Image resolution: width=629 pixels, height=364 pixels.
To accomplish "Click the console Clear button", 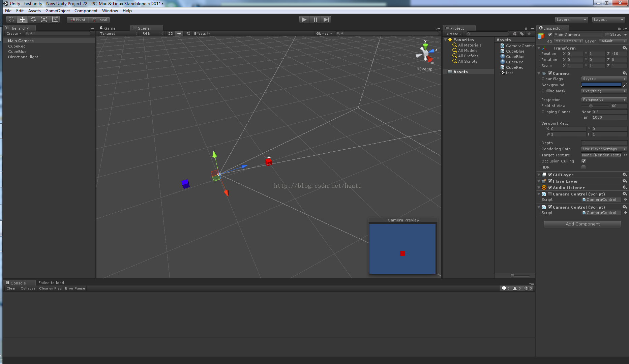I will click(x=11, y=288).
